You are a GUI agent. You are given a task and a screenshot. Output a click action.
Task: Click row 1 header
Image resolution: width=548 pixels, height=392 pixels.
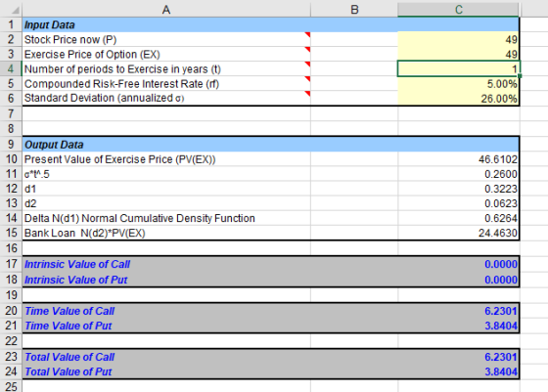click(11, 24)
